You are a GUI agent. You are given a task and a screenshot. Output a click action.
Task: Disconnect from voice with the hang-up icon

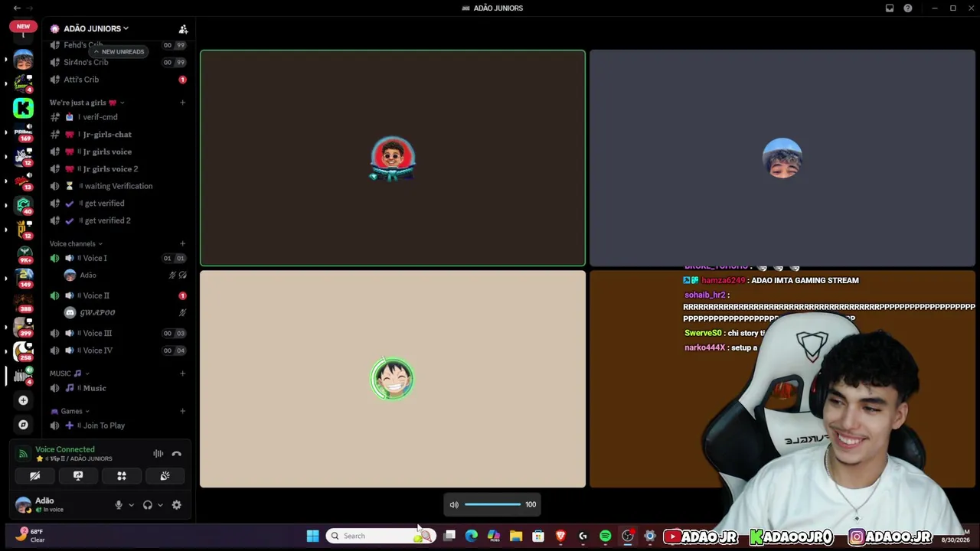(x=176, y=454)
